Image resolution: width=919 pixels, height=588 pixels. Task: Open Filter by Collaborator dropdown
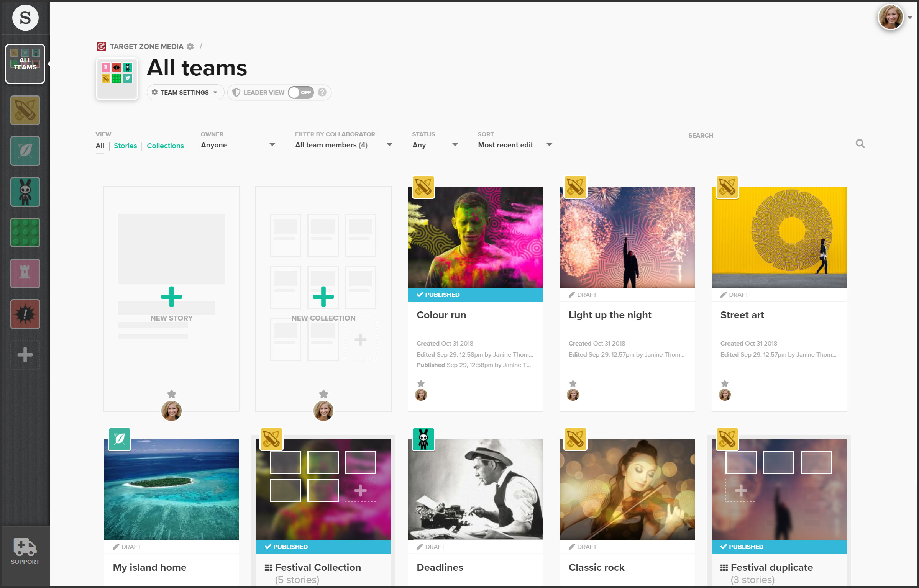pos(343,145)
